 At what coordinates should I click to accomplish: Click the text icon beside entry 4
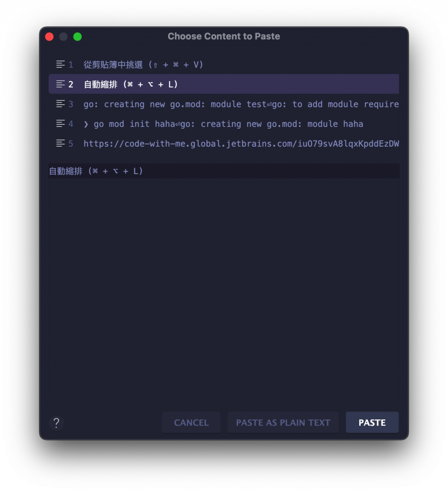point(60,124)
